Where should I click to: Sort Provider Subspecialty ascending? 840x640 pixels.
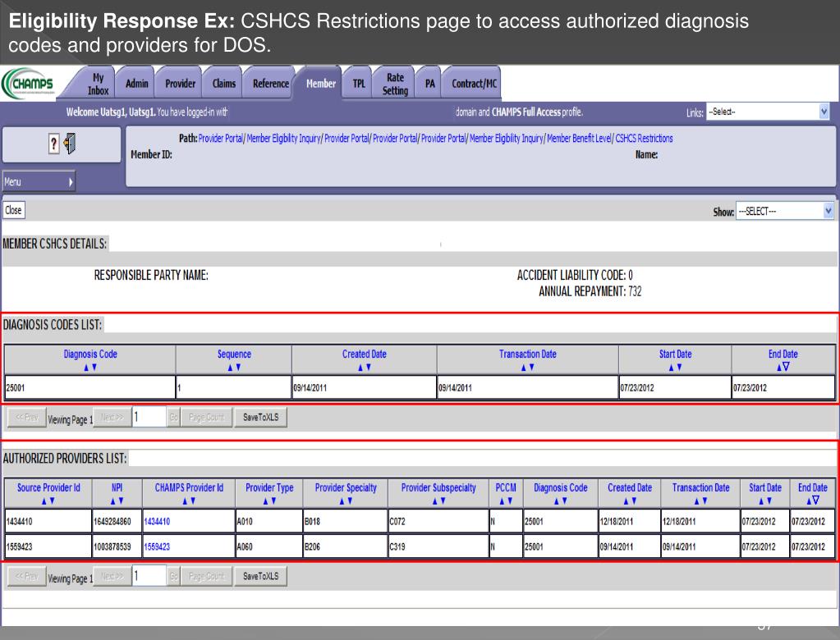click(x=434, y=501)
